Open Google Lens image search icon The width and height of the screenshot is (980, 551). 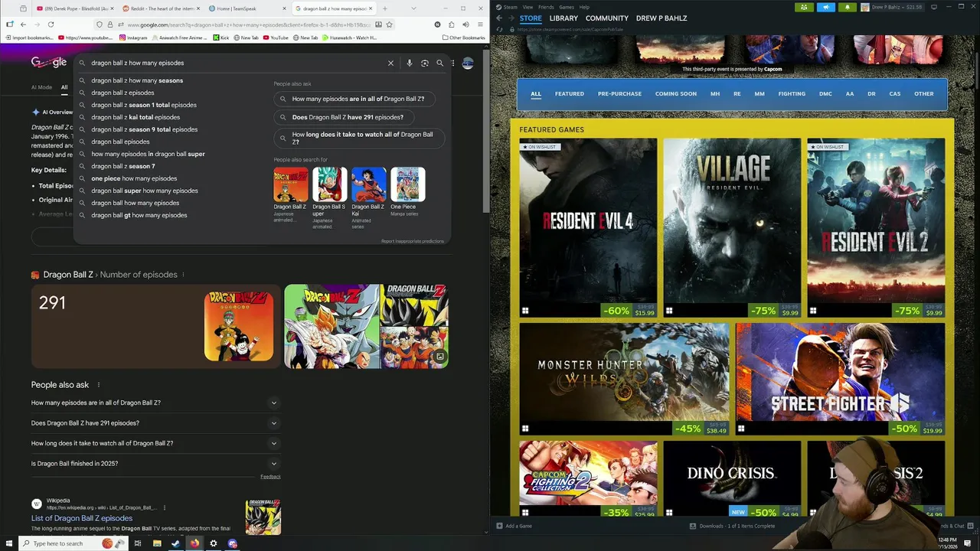tap(425, 63)
